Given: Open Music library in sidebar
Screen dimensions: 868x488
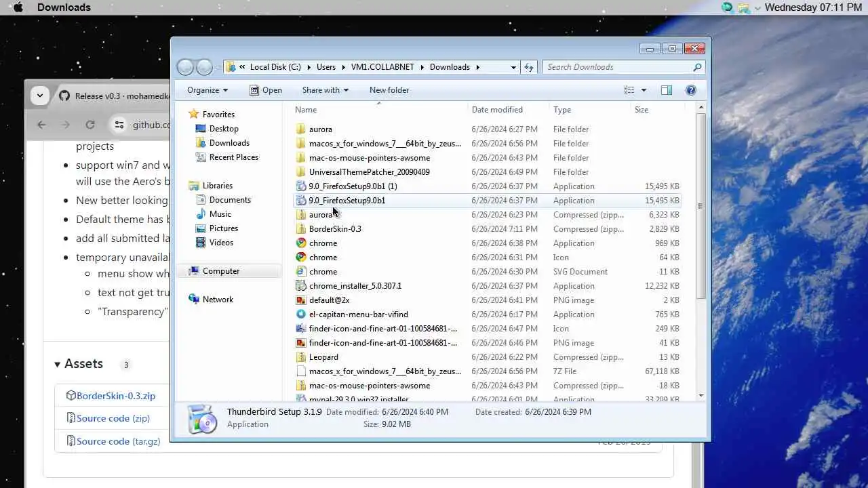Looking at the screenshot, I should [x=220, y=214].
